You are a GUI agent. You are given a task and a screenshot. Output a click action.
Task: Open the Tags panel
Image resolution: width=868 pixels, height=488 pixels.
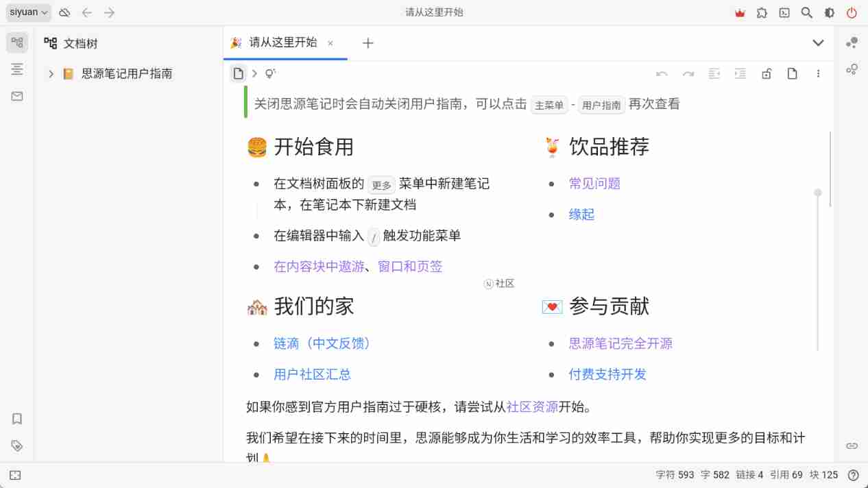tap(17, 446)
